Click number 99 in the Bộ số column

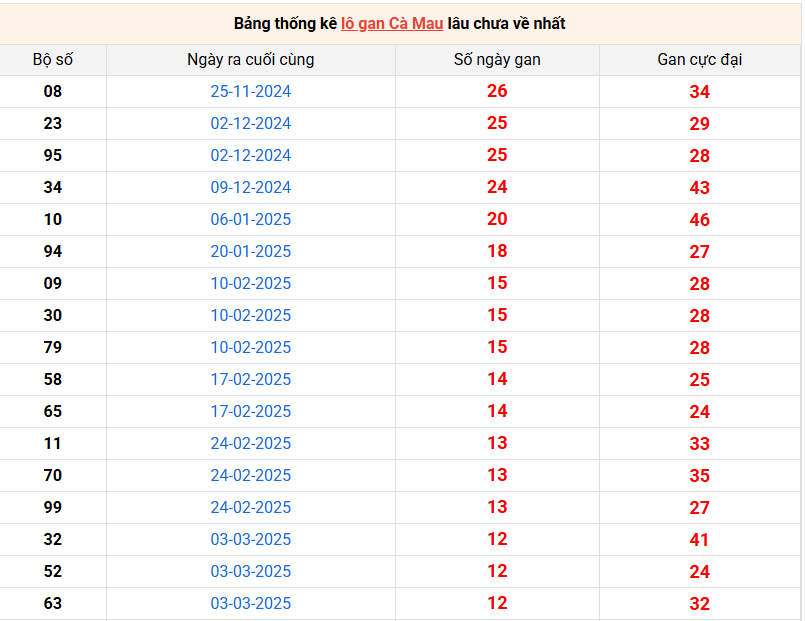click(x=53, y=507)
